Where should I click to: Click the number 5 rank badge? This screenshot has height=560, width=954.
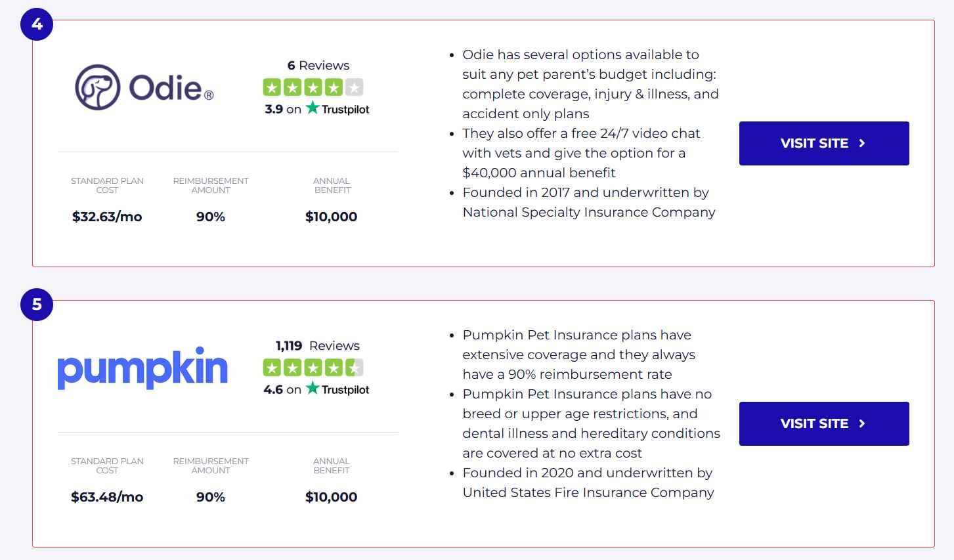(37, 305)
